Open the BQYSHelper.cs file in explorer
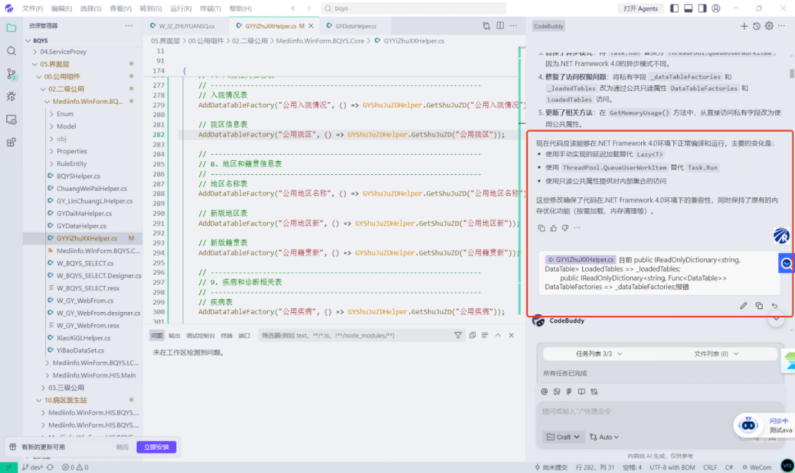 [78, 176]
